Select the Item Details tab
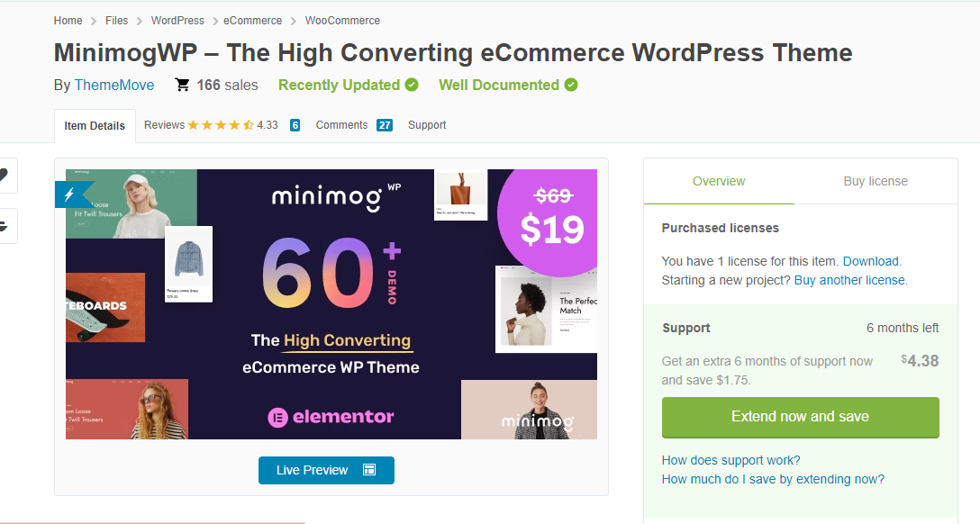 coord(95,125)
